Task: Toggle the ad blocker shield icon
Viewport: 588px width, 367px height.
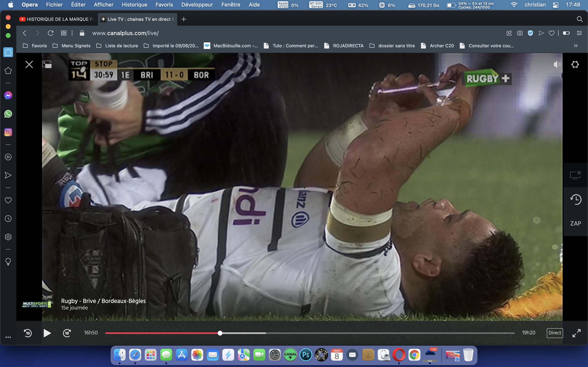Action: [530, 33]
